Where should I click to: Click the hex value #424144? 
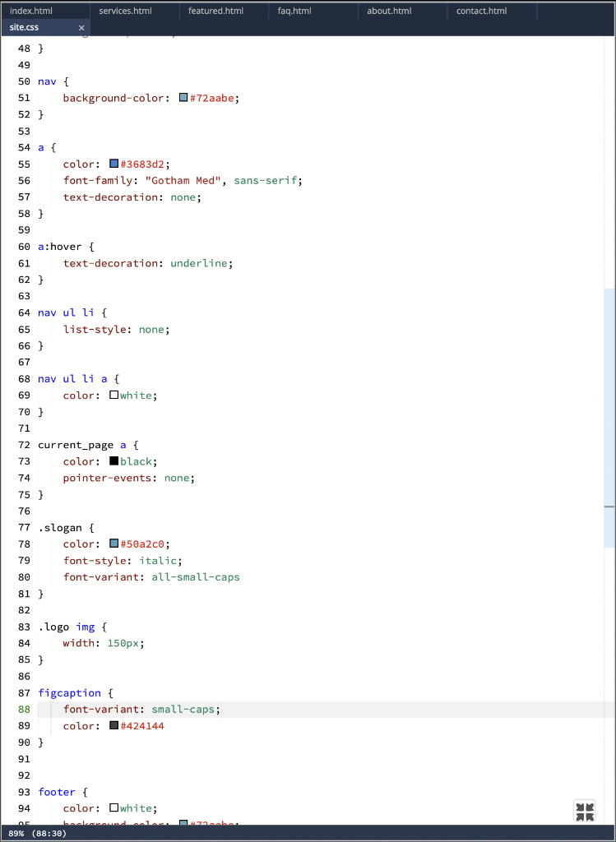tap(142, 726)
